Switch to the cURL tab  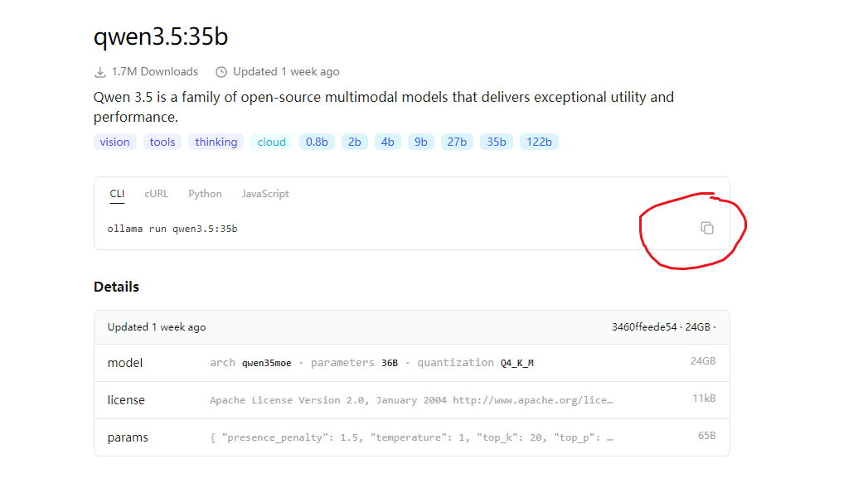[156, 194]
